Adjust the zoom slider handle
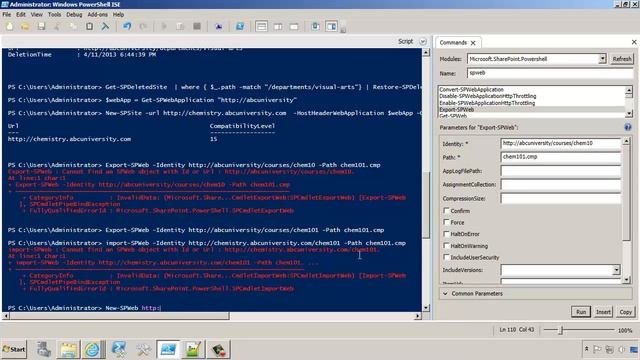The height and width of the screenshot is (360, 640). [561, 330]
